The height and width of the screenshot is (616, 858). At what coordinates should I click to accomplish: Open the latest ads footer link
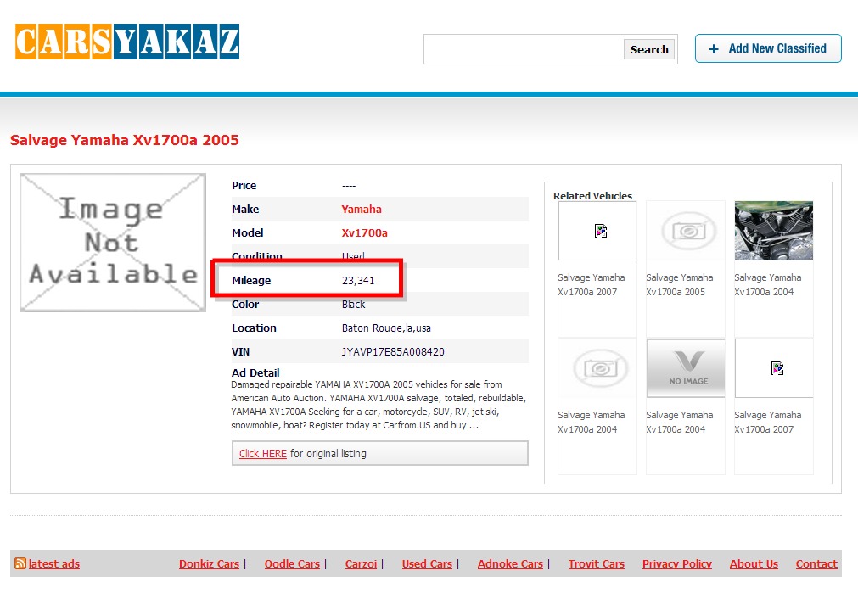pos(54,563)
